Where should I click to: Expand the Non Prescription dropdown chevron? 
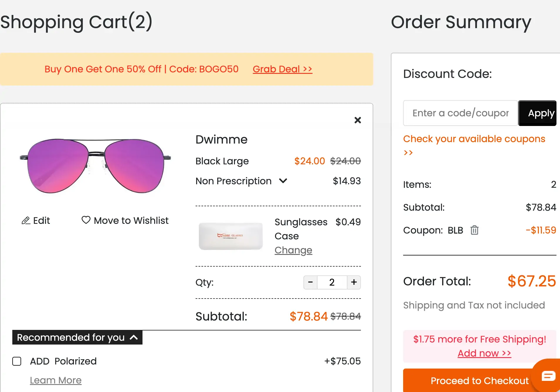tap(283, 181)
